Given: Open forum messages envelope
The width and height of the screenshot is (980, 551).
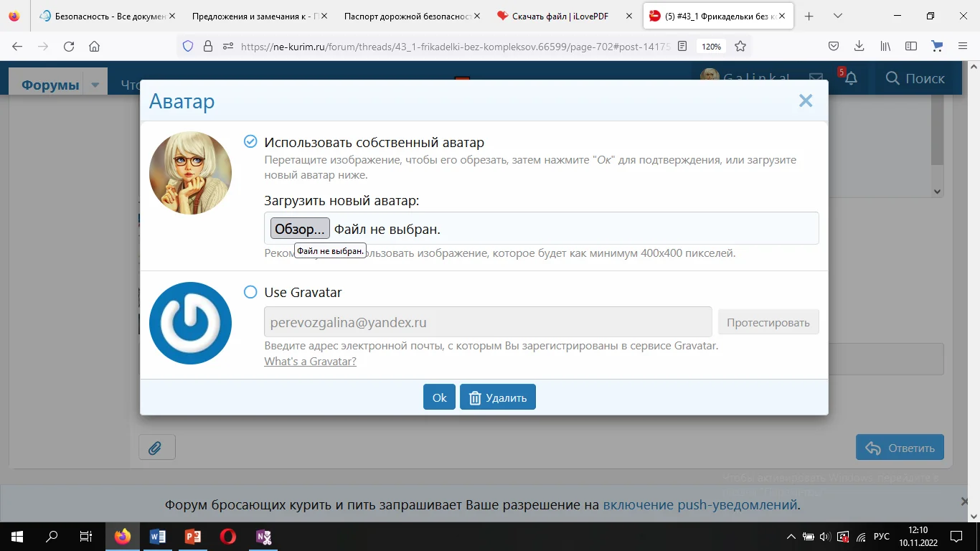Looking at the screenshot, I should [816, 78].
